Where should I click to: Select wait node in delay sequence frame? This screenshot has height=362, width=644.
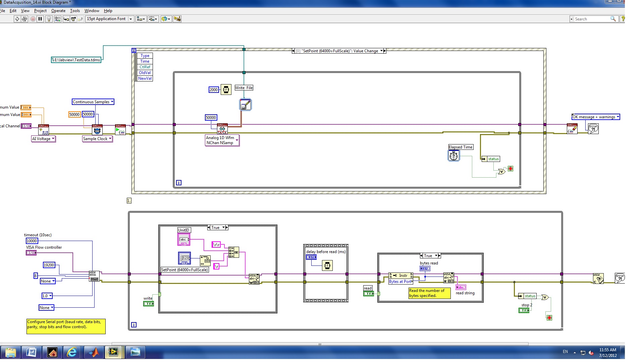pos(327,266)
